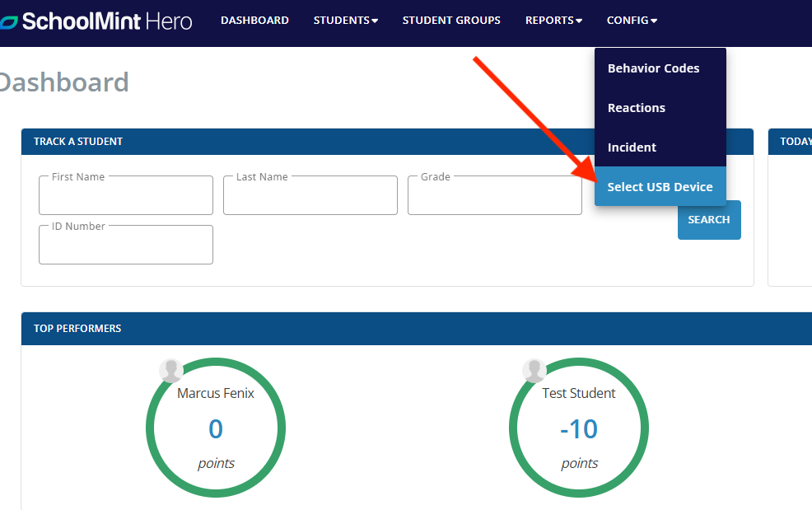Screen dimensions: 812x510
Task: Click the Marcus Fenix name
Action: 216,393
